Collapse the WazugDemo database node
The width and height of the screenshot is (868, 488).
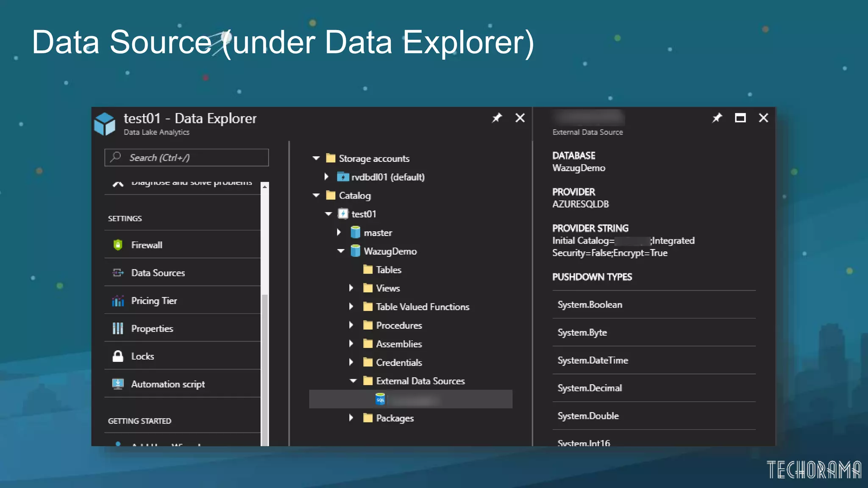(341, 251)
